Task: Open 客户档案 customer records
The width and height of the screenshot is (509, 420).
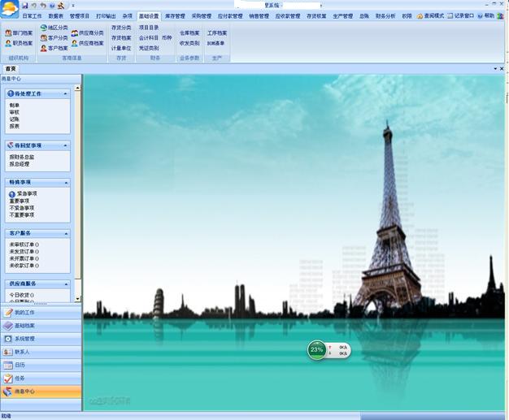Action: pyautogui.click(x=54, y=48)
